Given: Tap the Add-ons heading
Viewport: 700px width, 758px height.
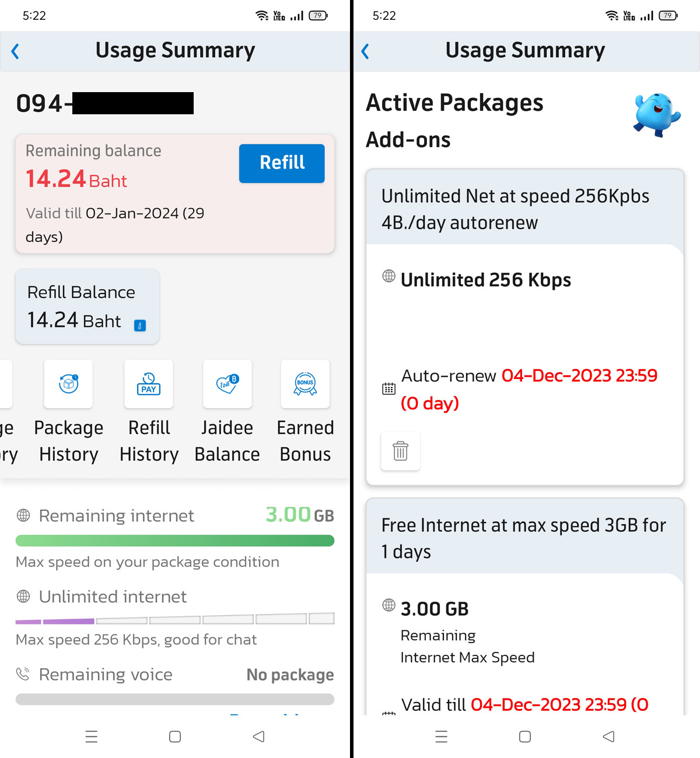Looking at the screenshot, I should click(408, 140).
